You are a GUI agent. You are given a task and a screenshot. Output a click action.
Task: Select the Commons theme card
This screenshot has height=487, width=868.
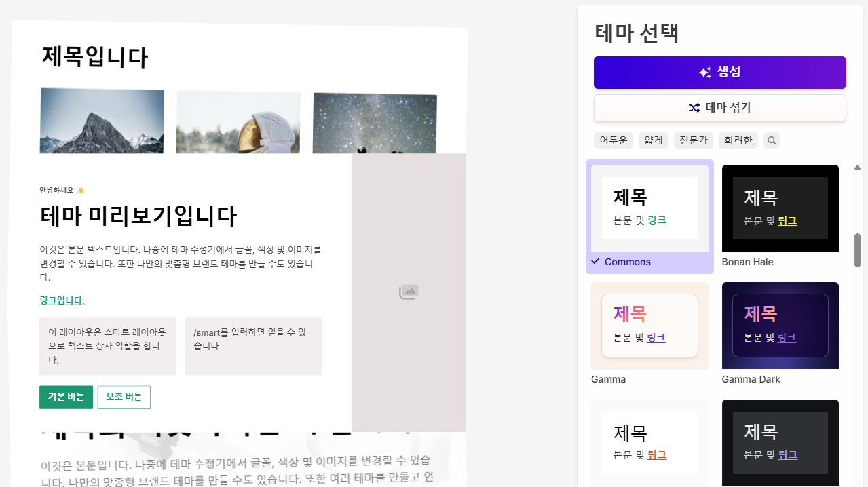[x=649, y=209]
